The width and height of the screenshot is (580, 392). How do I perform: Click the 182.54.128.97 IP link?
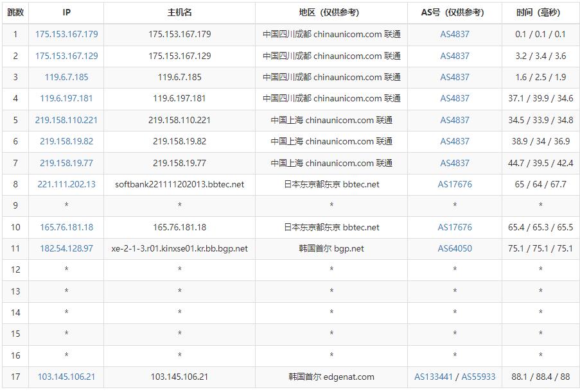(67, 248)
